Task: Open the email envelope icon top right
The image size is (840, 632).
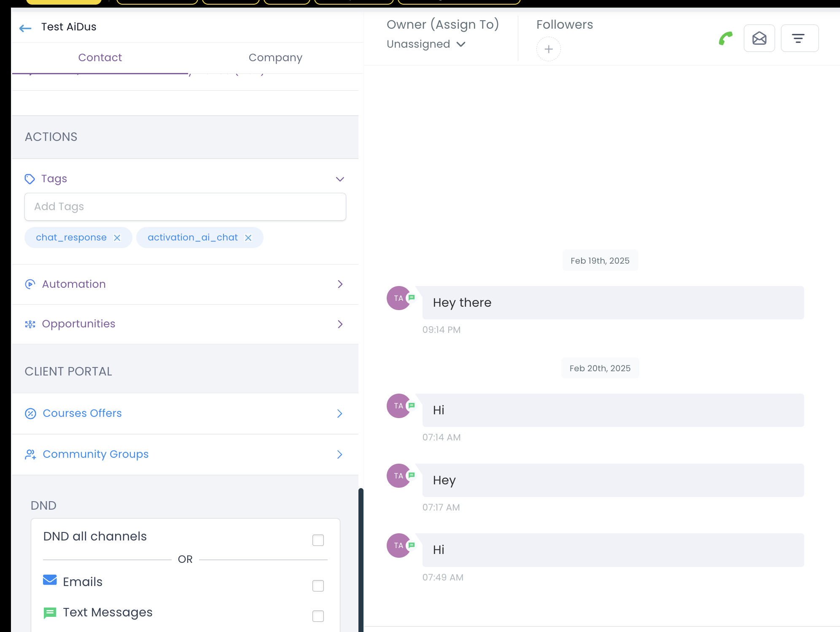Action: coord(759,38)
